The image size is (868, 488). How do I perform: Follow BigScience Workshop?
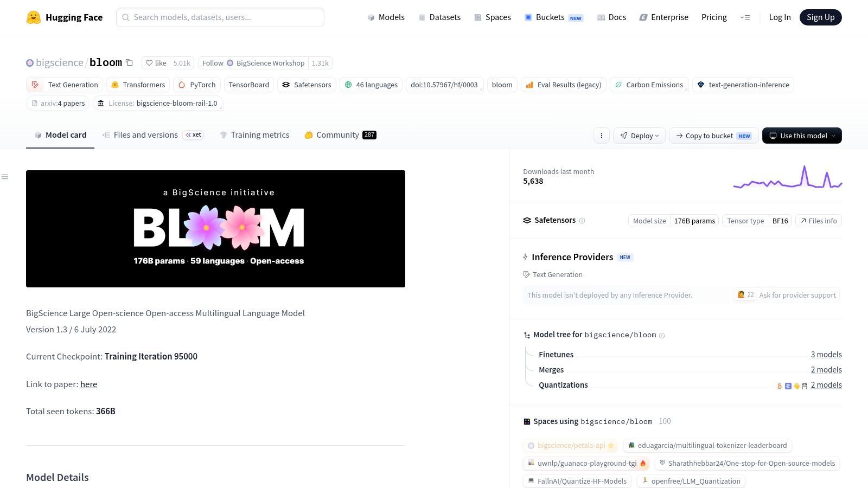253,63
